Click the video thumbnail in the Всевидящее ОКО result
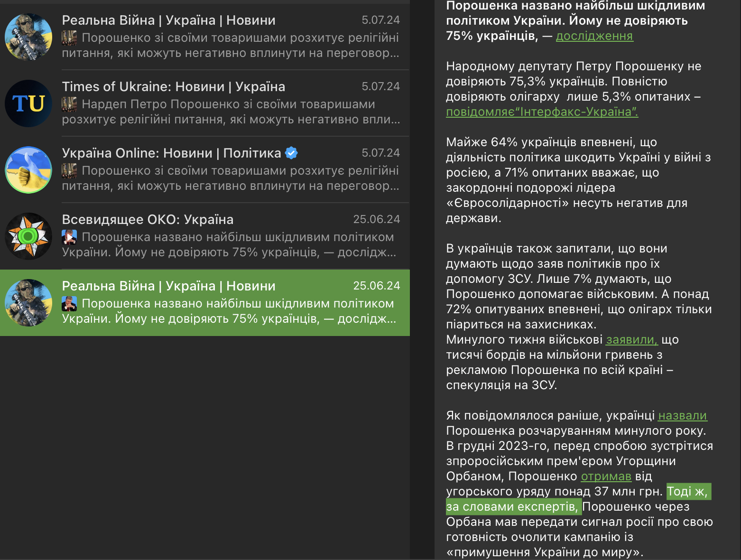 pyautogui.click(x=69, y=237)
